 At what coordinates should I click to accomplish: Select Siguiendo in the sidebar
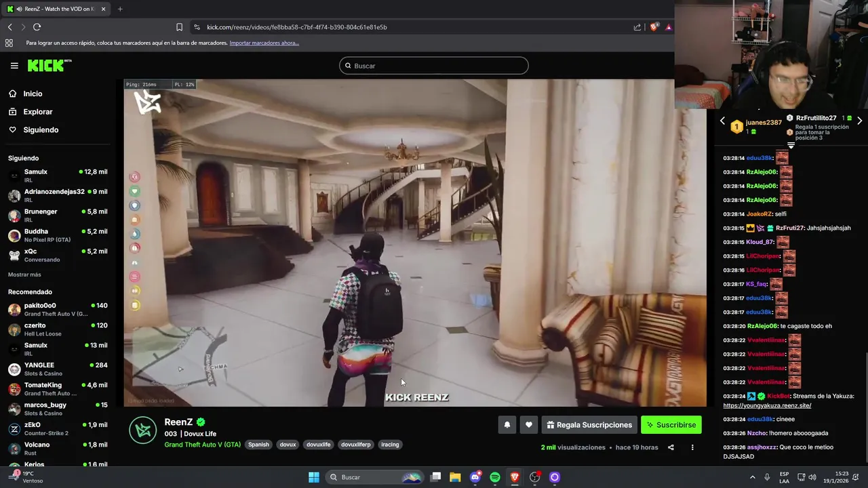pos(41,129)
